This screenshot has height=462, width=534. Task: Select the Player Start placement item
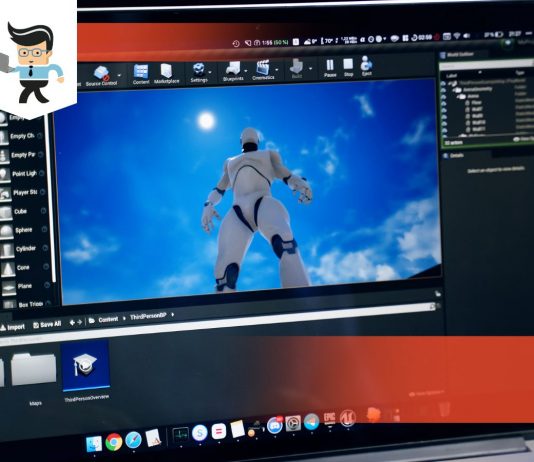[19, 193]
